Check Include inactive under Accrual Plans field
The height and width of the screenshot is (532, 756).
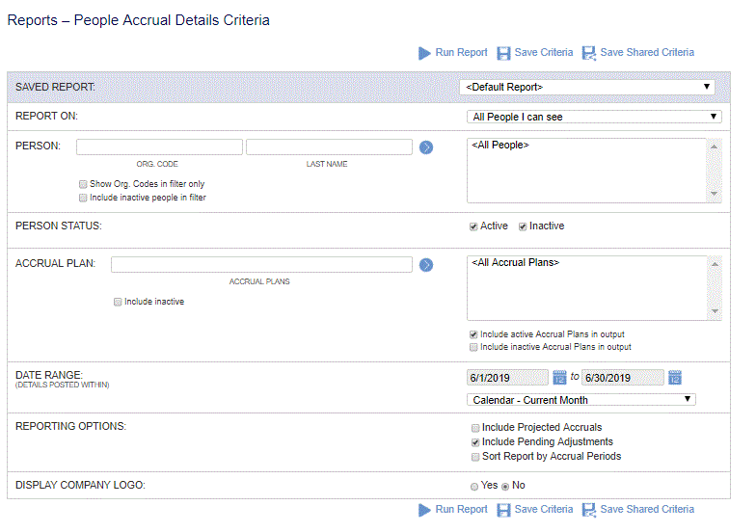(118, 302)
